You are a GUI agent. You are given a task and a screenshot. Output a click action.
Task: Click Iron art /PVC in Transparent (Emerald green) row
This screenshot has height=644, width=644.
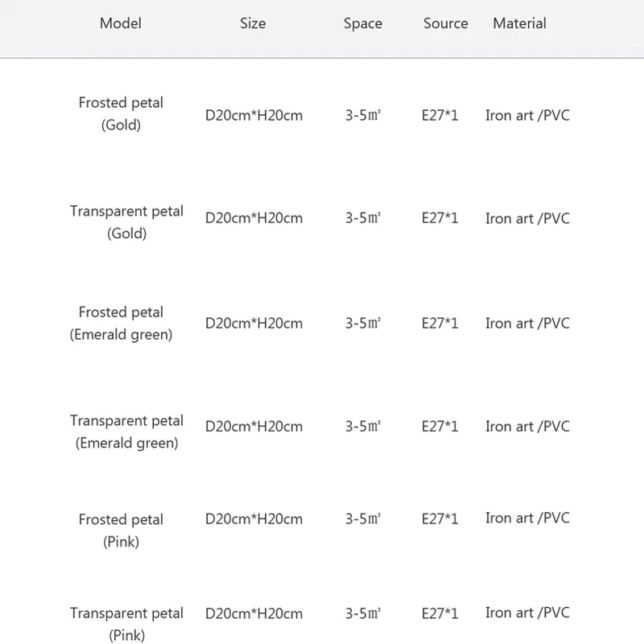[x=527, y=426]
